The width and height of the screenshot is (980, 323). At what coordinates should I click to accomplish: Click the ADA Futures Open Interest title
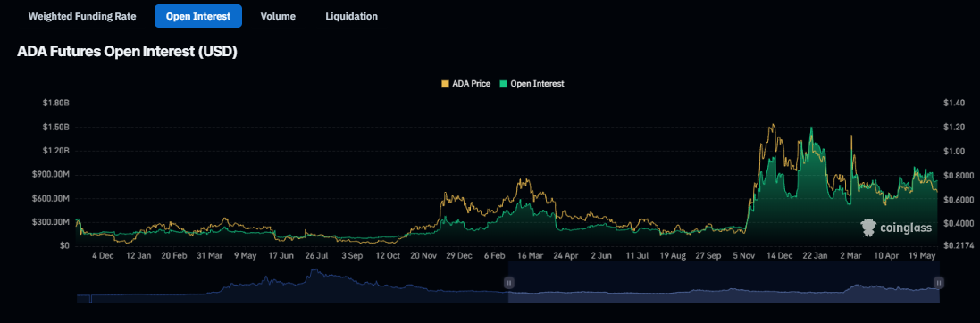(128, 53)
